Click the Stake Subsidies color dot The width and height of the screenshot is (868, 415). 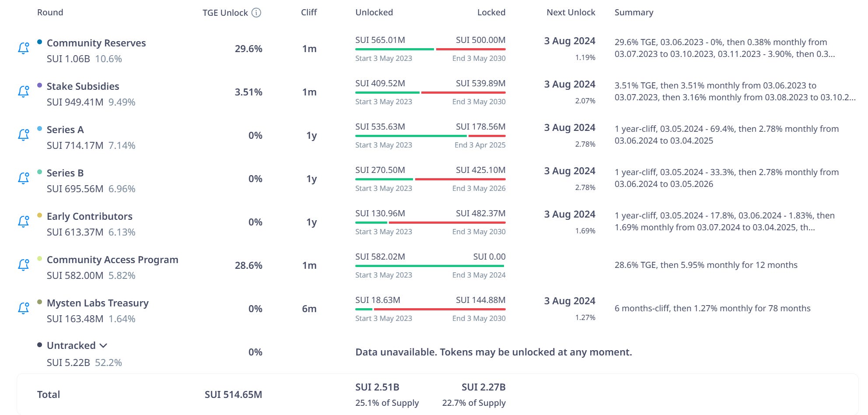[39, 85]
